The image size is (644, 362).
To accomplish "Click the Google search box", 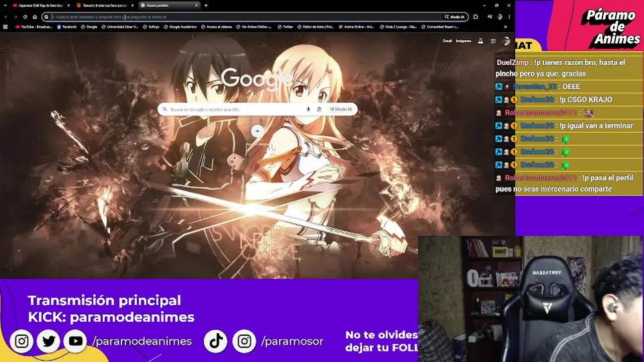I will (257, 109).
